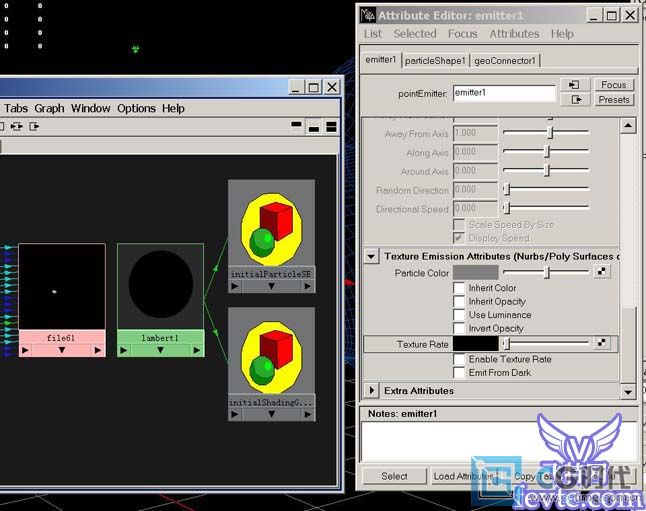
Task: Open the Options menu in Hypershade
Action: click(x=136, y=108)
